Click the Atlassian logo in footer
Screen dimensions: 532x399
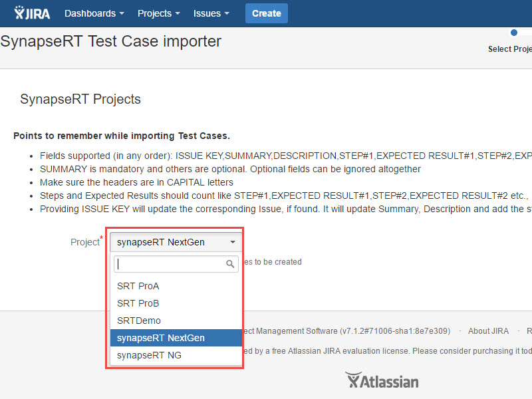pos(382,381)
